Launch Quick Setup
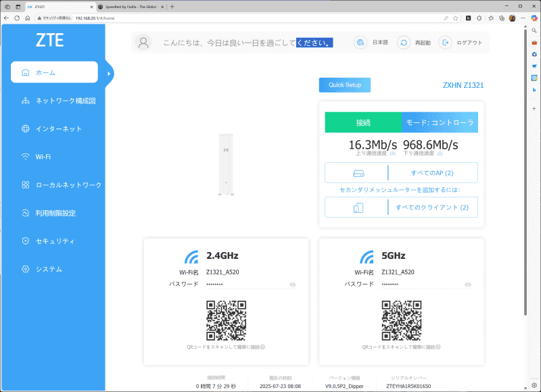This screenshot has height=392, width=541. (344, 84)
